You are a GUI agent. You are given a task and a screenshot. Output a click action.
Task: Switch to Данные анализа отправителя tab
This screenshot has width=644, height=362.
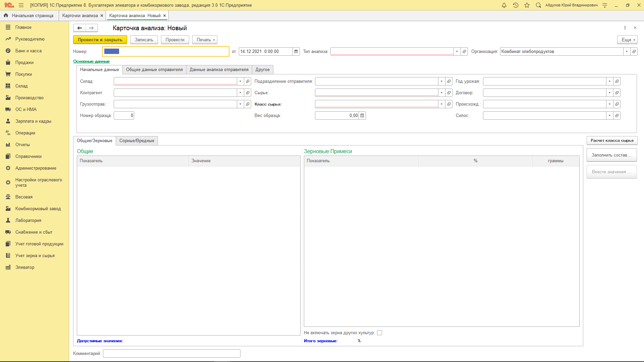click(219, 70)
